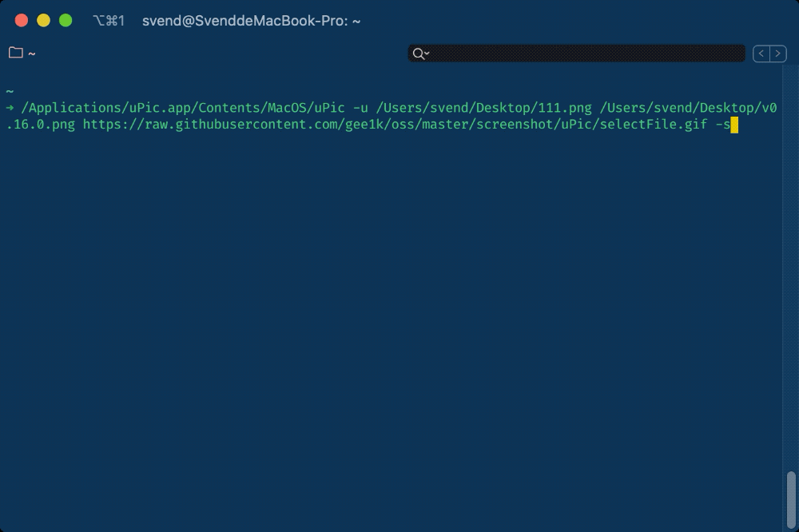799x532 pixels.
Task: Click the vertical scrollbar thumb
Action: point(791,500)
